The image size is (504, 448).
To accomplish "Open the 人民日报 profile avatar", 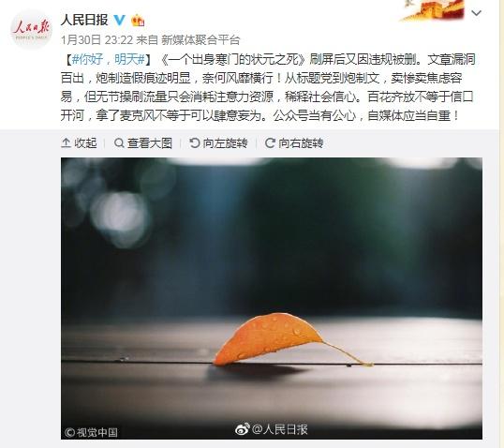I will pyautogui.click(x=31, y=29).
